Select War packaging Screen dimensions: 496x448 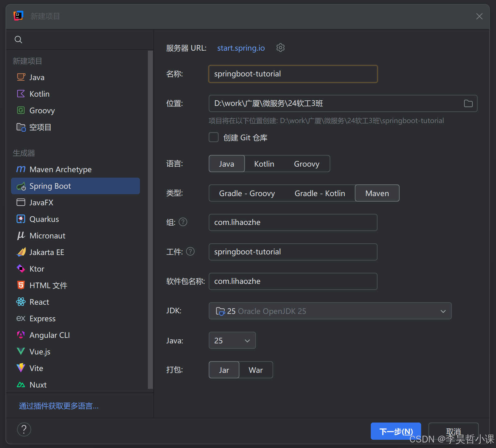pos(256,370)
